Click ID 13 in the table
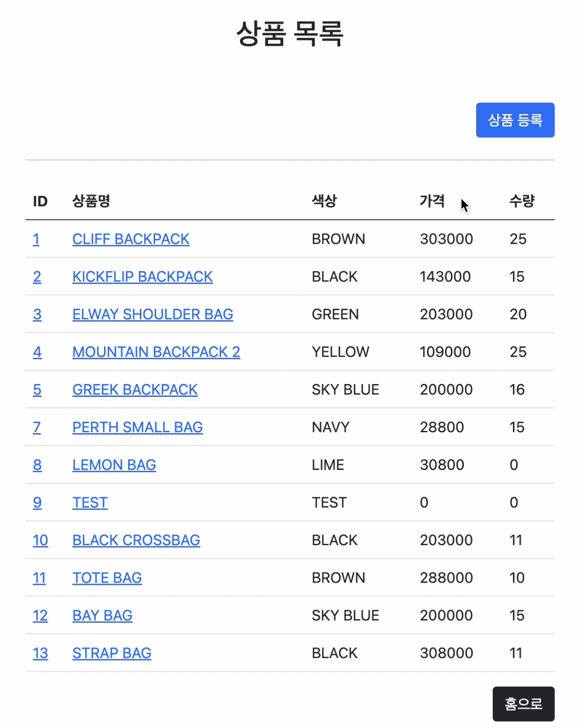The width and height of the screenshot is (584, 728). click(40, 653)
